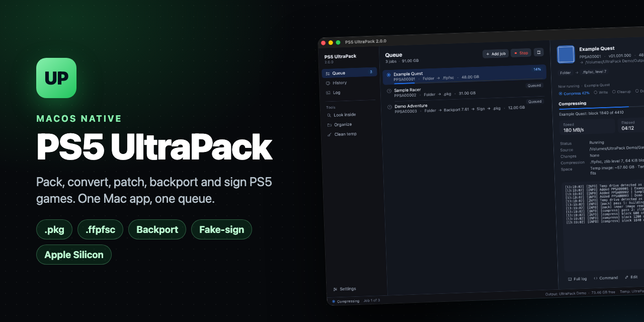
Task: Click the running indicator beside Example Quest
Action: 388,74
